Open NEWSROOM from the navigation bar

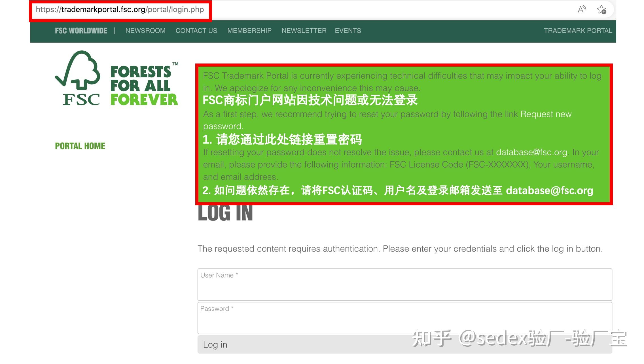pos(146,31)
